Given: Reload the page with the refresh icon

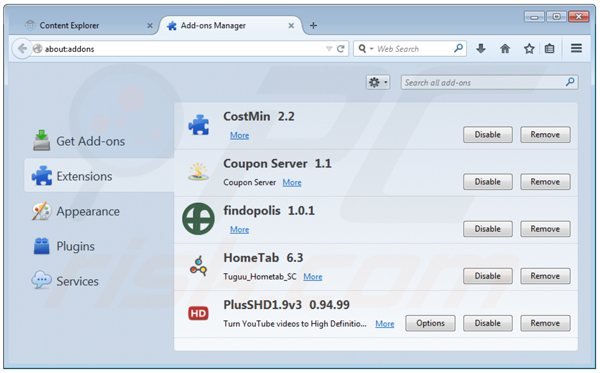Looking at the screenshot, I should coord(341,49).
